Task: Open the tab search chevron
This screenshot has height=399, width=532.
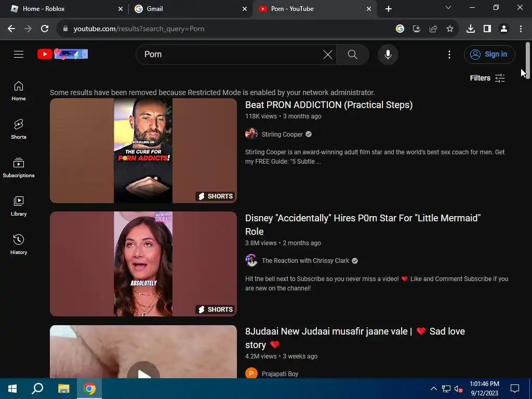Action: click(448, 7)
